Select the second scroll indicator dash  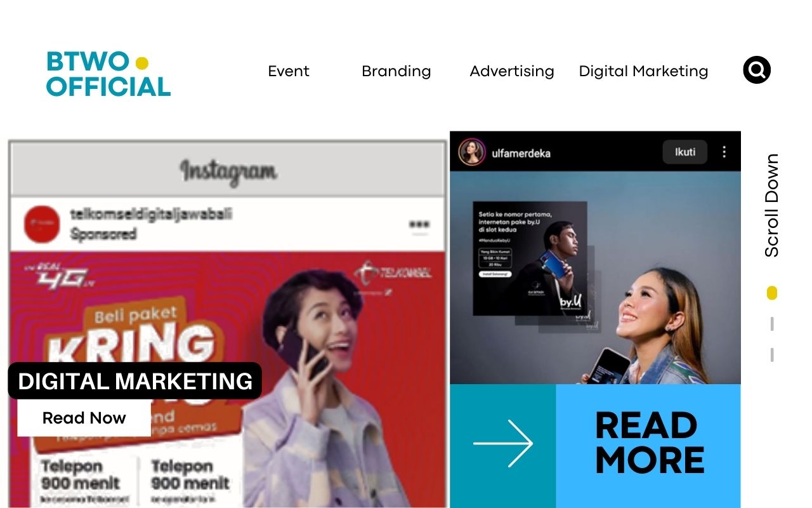(x=772, y=324)
